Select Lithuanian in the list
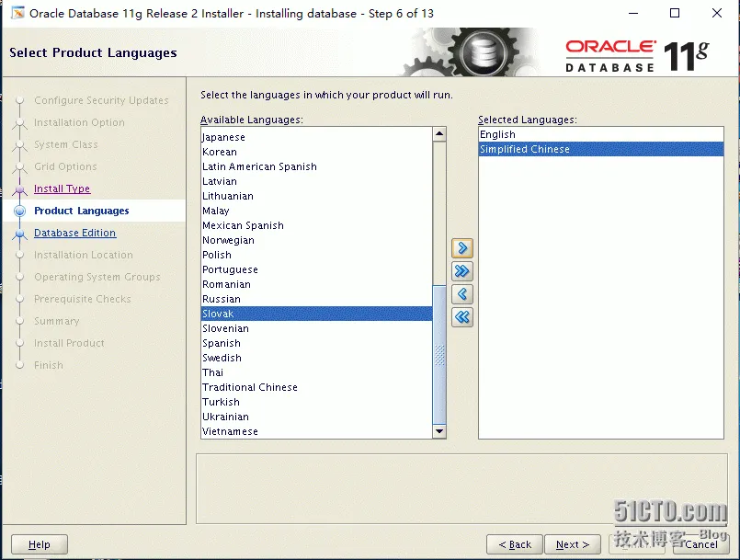 click(x=316, y=196)
